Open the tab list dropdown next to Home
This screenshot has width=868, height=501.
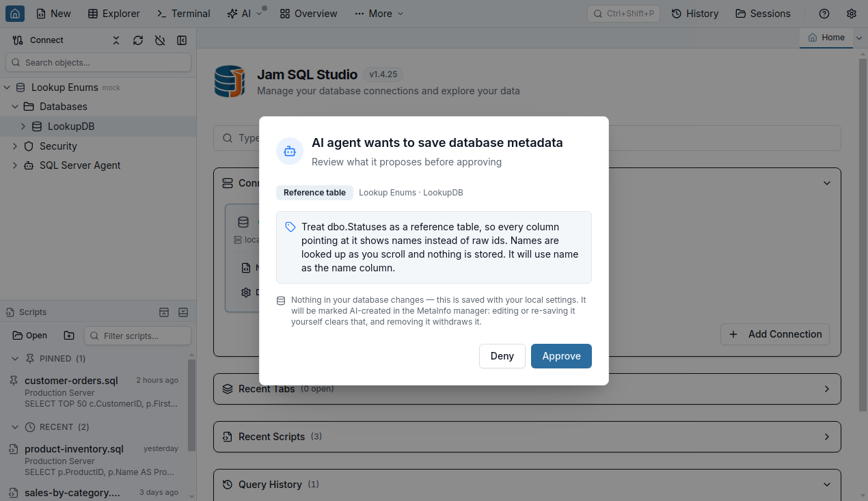(859, 38)
